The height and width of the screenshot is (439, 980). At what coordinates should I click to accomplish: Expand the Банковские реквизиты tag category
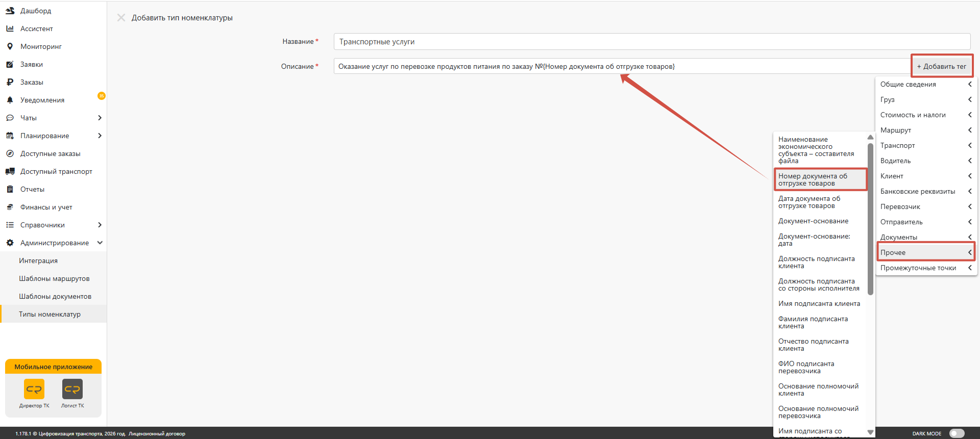click(x=926, y=191)
